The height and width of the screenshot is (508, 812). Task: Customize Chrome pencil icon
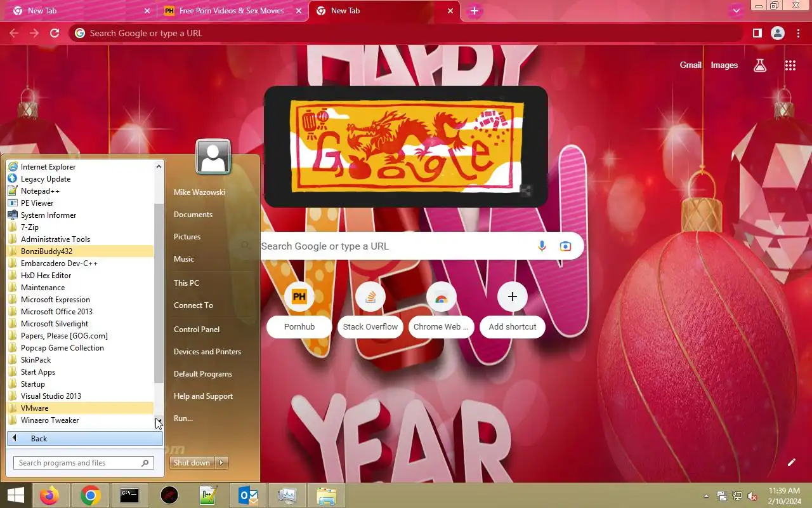click(791, 462)
